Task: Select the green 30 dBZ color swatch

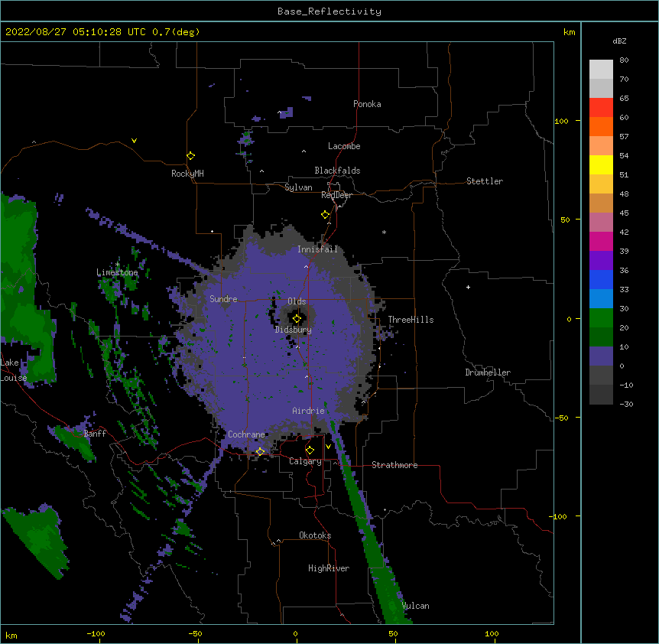Action: (x=601, y=318)
